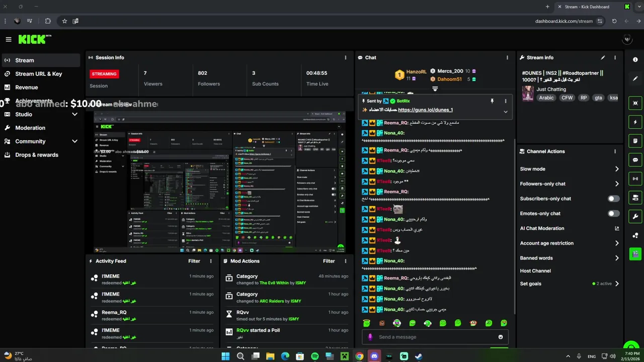Click the stream preview thumbnail

point(219,182)
